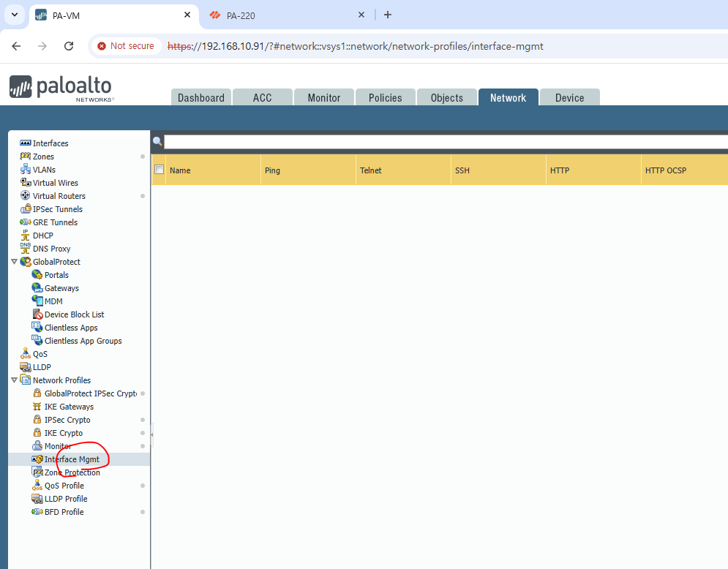This screenshot has width=728, height=569.
Task: Open Virtual Wires icon
Action: [25, 182]
